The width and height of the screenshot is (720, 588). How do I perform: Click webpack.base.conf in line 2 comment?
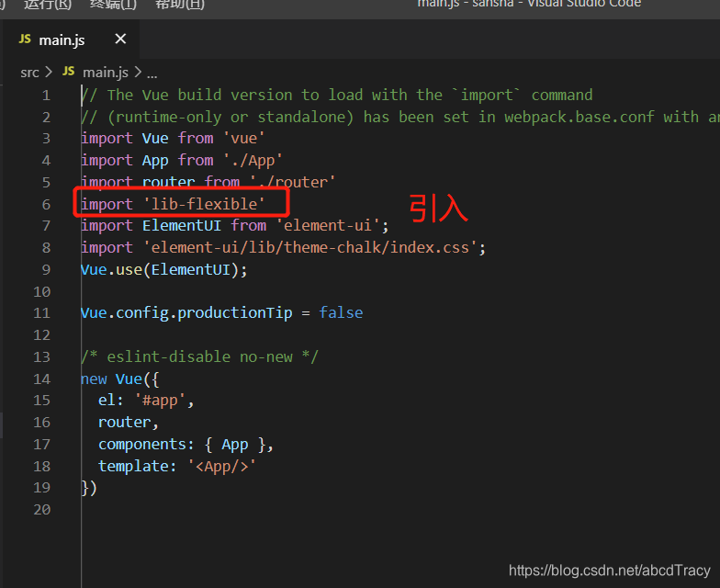[579, 118]
